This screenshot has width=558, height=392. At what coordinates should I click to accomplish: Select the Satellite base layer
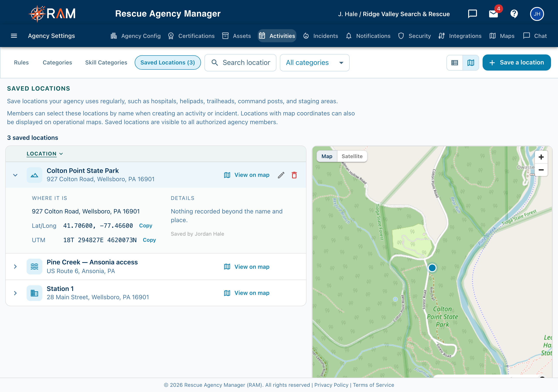click(x=352, y=156)
